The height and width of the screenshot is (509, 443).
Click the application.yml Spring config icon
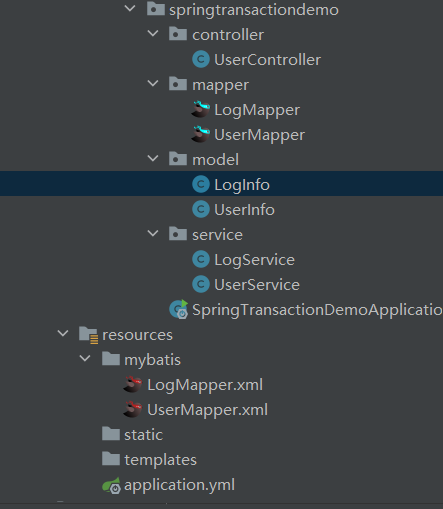111,485
